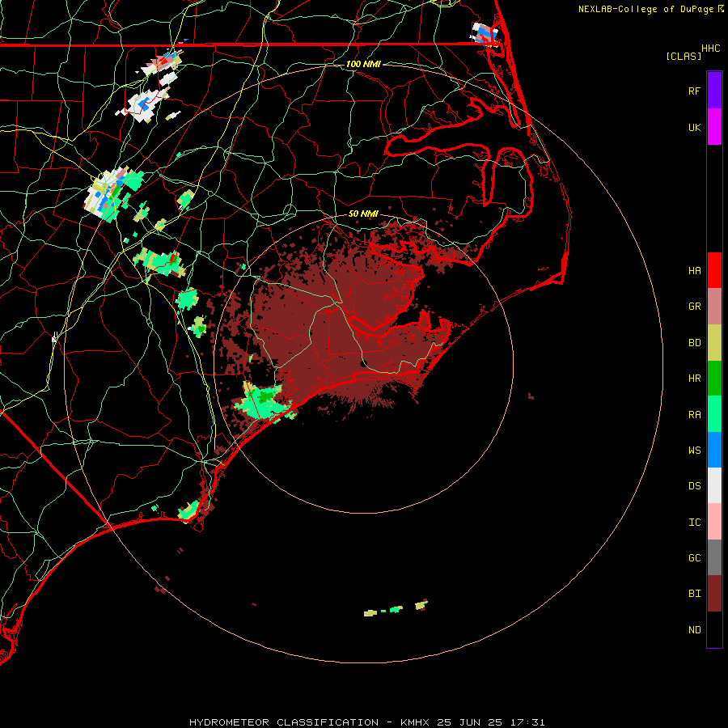
Task: Click the BD legend label
Action: click(x=695, y=343)
